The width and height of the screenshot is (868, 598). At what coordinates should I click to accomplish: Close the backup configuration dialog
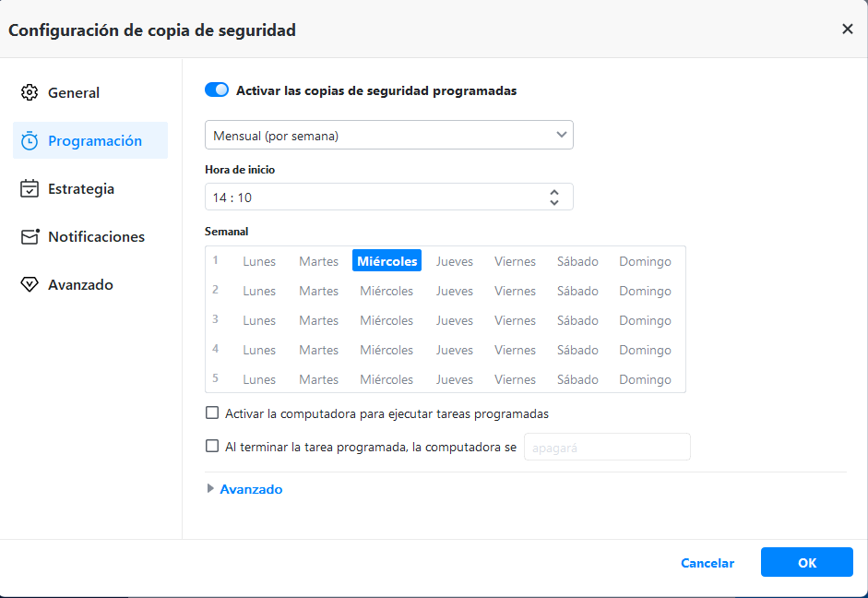(848, 29)
